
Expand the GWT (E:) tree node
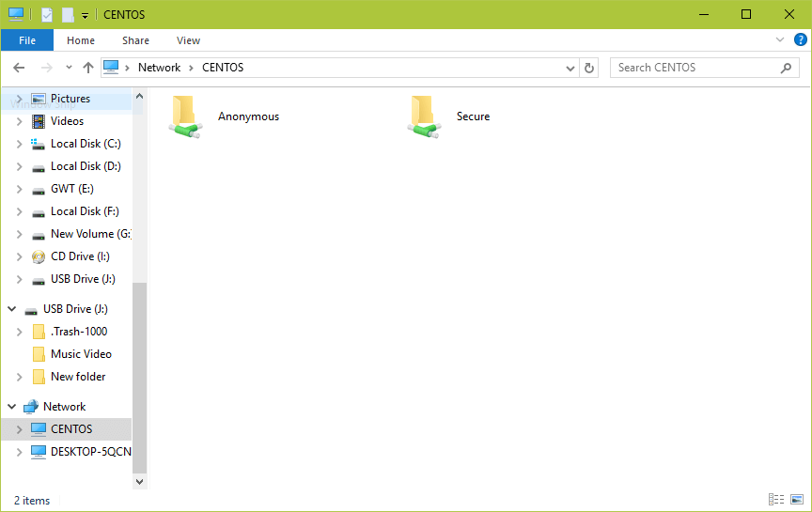point(19,189)
